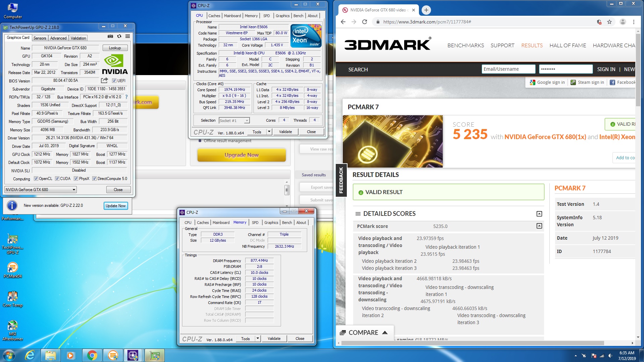Open a new Chrome tab

click(426, 10)
